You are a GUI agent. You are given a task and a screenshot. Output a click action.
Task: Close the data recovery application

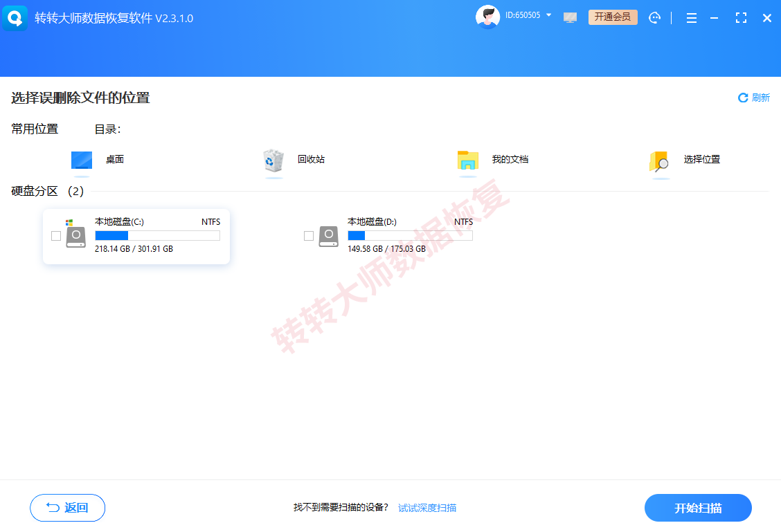(x=767, y=18)
